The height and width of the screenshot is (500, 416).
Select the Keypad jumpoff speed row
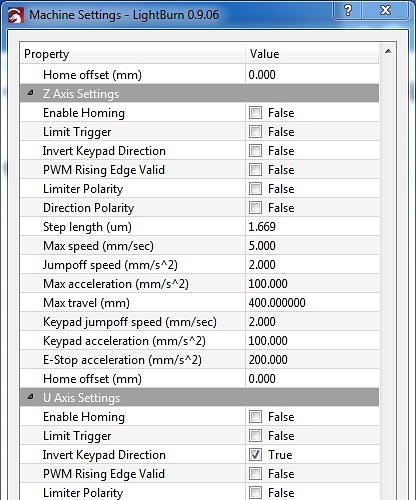point(200,322)
